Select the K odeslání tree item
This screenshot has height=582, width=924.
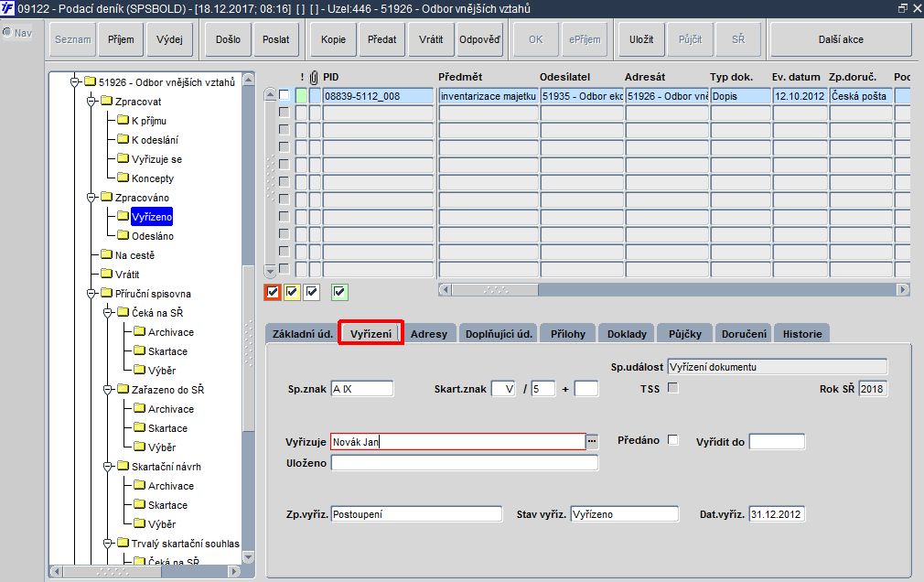(155, 140)
